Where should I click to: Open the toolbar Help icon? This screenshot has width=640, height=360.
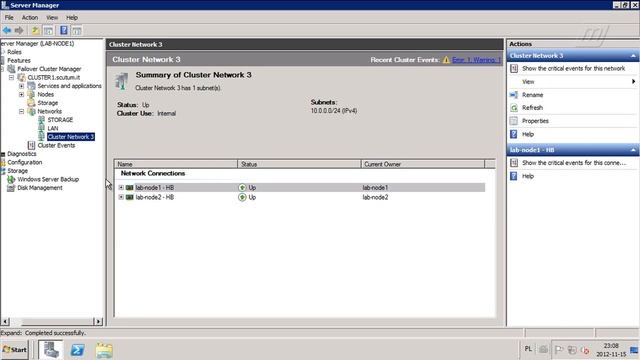64,30
